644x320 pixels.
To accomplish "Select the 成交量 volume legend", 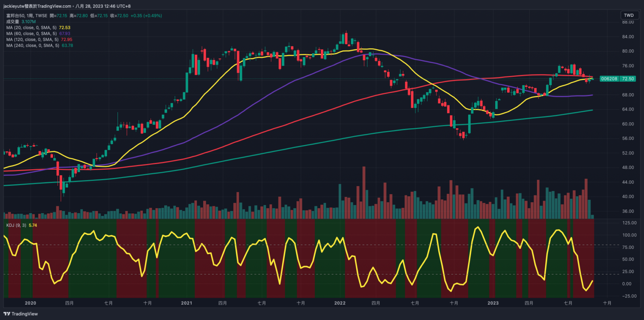I will click(12, 22).
